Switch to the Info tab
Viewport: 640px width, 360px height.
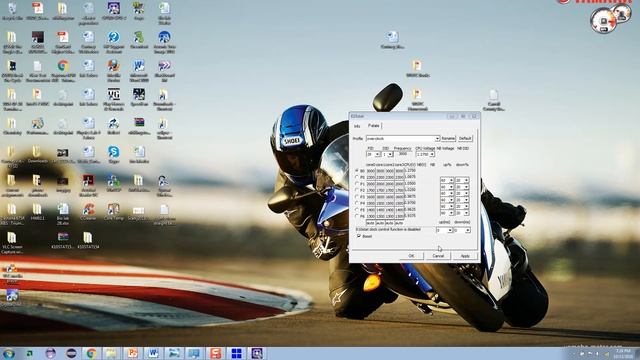[357, 126]
